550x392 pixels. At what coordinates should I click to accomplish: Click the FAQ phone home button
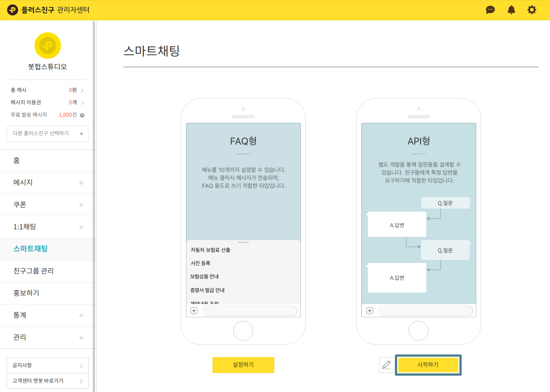click(x=243, y=331)
